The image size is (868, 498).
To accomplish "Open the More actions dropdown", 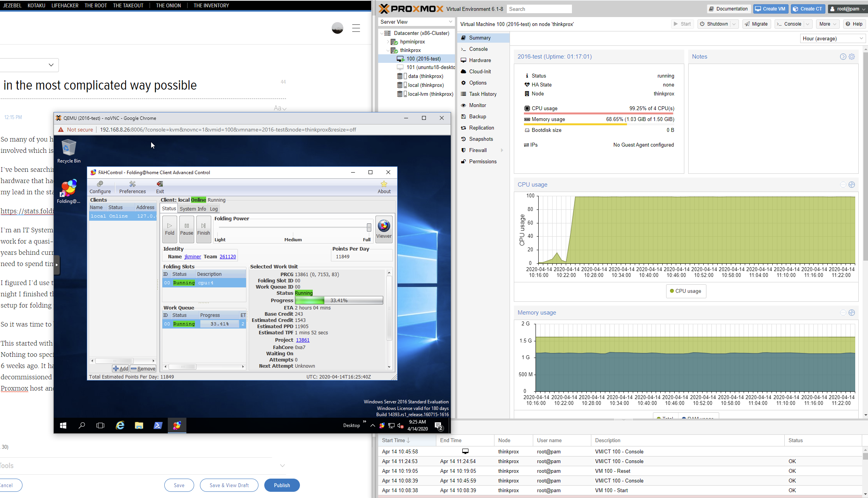I will point(827,24).
